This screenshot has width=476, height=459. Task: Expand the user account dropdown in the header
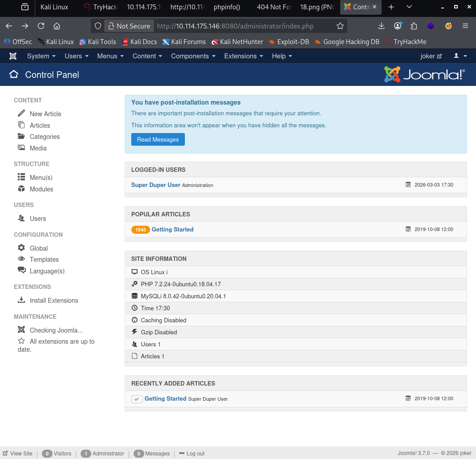(x=460, y=56)
